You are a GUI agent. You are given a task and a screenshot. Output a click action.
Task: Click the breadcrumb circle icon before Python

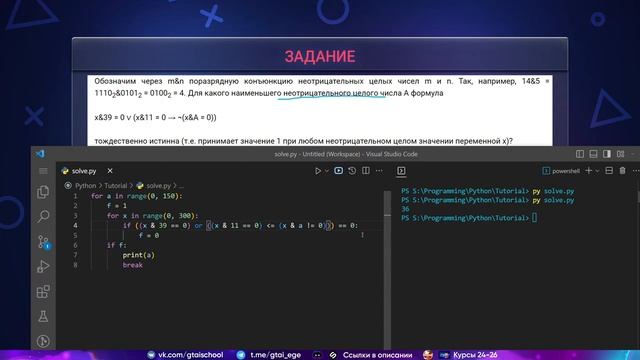[68, 186]
